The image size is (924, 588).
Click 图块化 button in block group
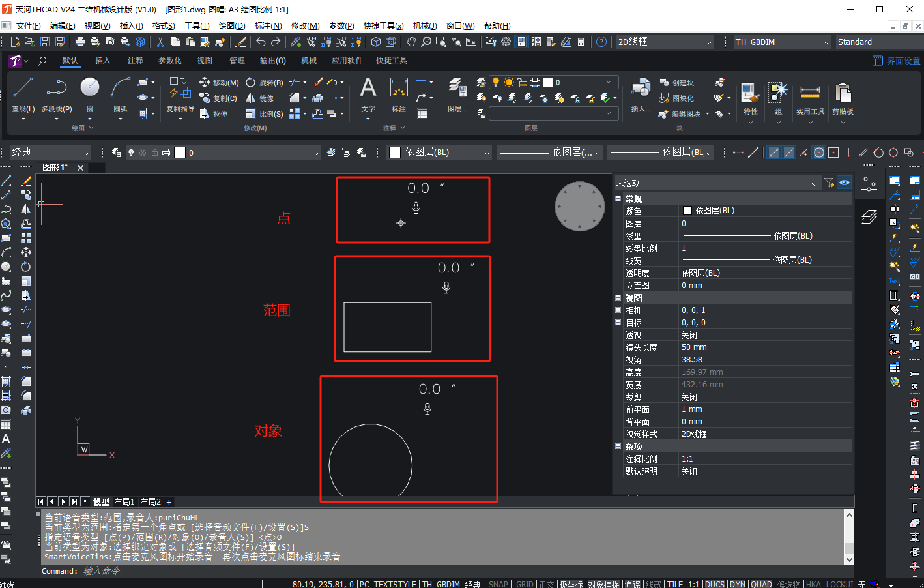(x=676, y=98)
